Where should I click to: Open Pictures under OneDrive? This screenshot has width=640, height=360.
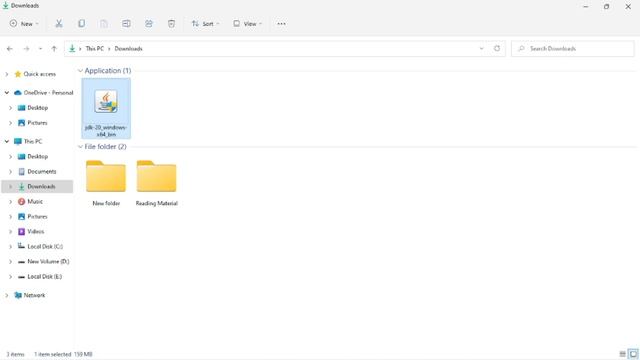coord(37,123)
